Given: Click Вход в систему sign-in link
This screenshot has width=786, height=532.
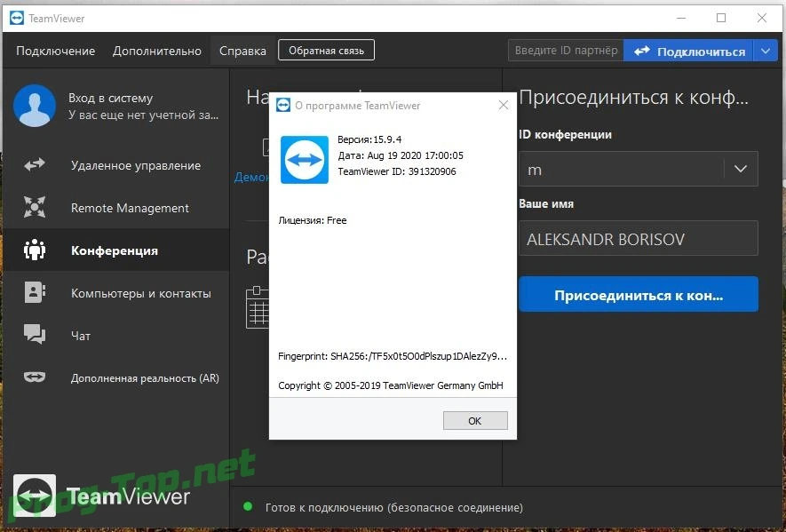Looking at the screenshot, I should (111, 98).
